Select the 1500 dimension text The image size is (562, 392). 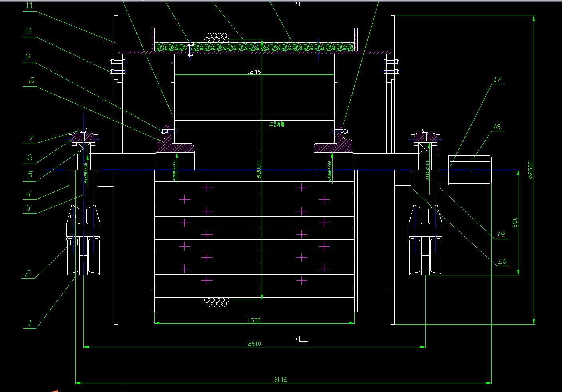[x=254, y=320]
